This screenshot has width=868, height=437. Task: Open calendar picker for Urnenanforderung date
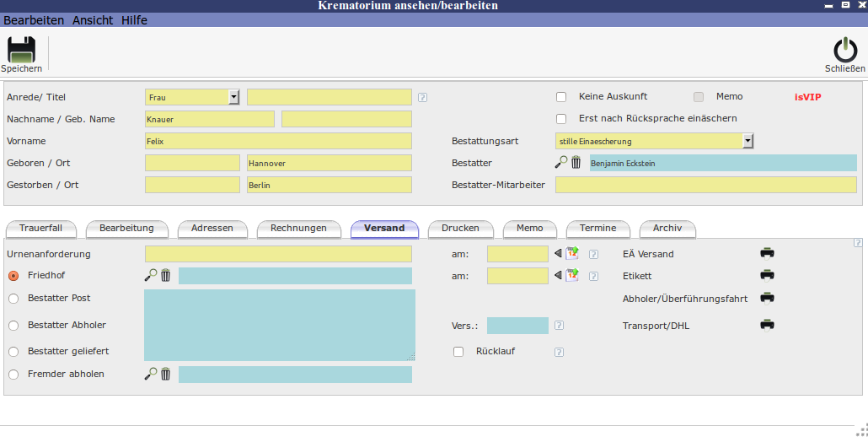click(572, 253)
